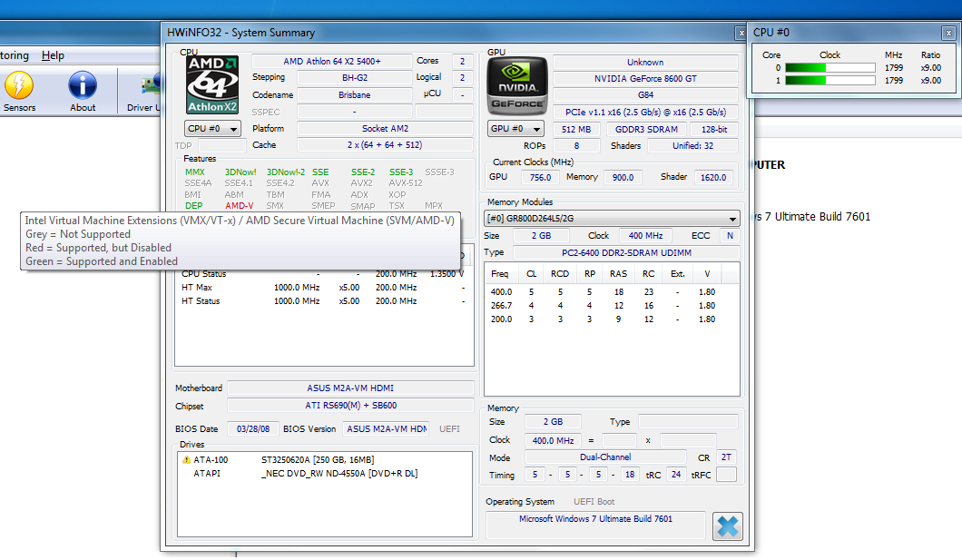Click the PC2-6400 DDR2-SDRAM UDIMM type field

coord(626,252)
